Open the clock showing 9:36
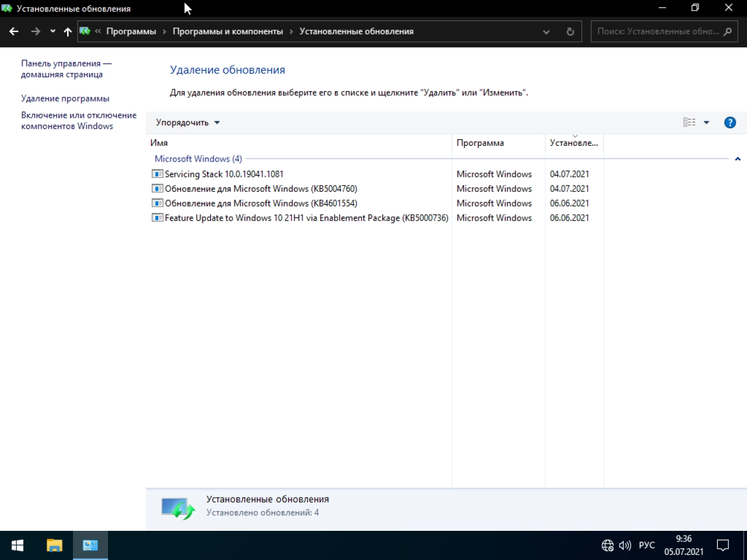Screen dimensions: 747x560 684,545
